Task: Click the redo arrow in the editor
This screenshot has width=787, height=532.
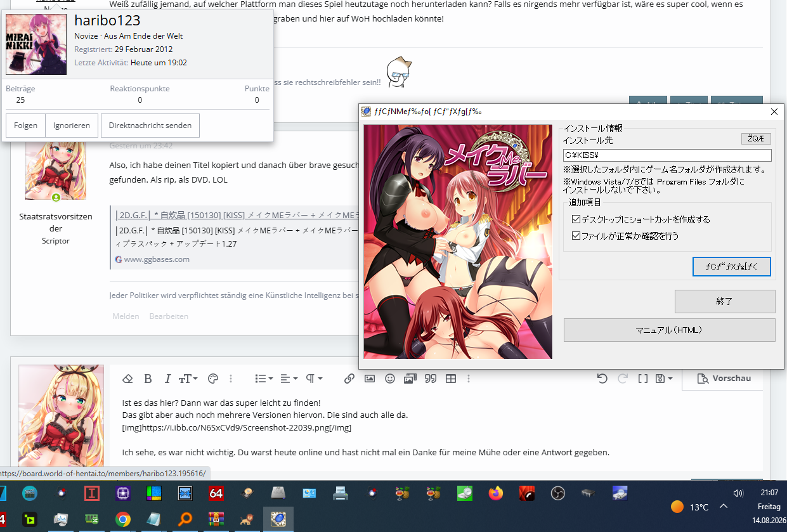Action: coord(623,379)
